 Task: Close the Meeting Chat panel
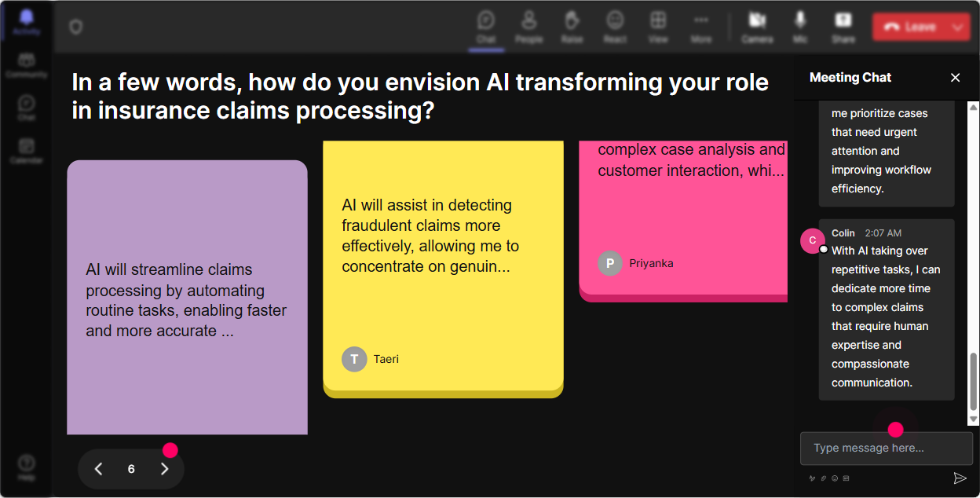[x=956, y=77]
